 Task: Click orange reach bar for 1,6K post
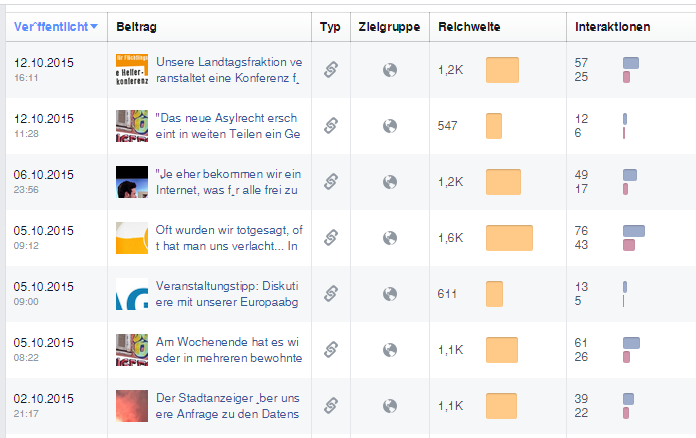coord(509,238)
